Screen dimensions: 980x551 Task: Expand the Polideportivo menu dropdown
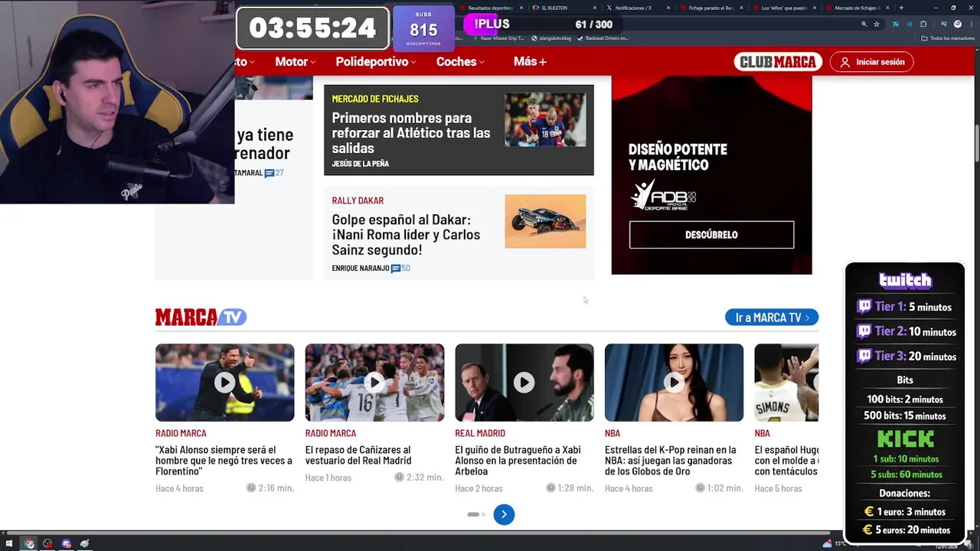375,62
